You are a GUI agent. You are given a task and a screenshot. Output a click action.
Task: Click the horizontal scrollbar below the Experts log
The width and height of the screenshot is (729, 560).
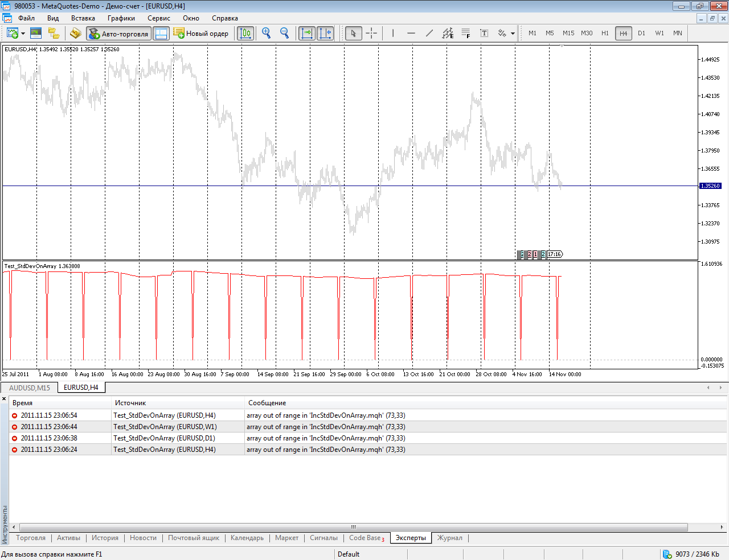[353, 527]
